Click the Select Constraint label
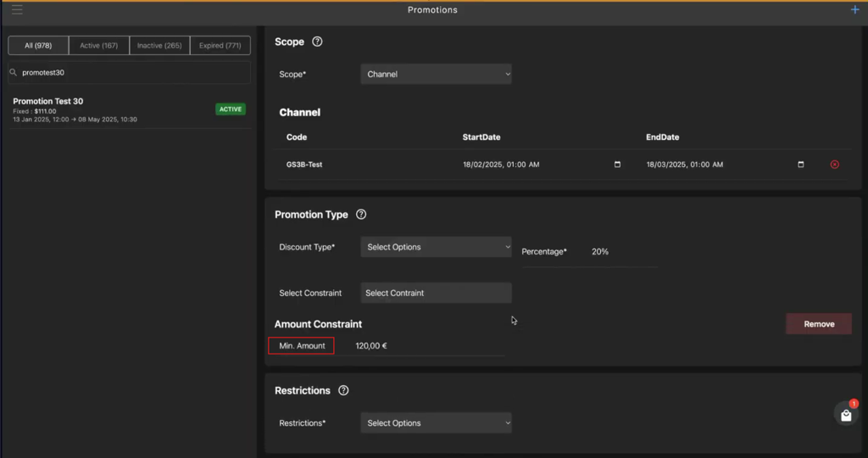 310,293
